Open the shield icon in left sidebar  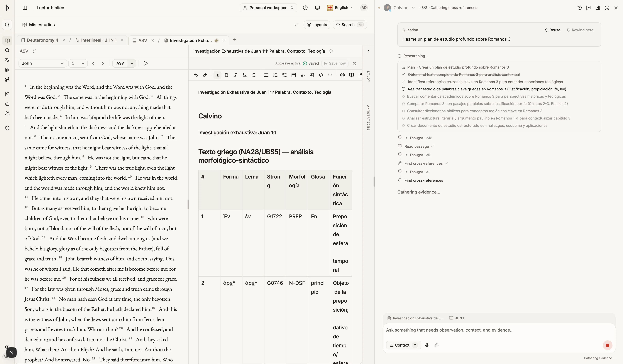(7, 128)
